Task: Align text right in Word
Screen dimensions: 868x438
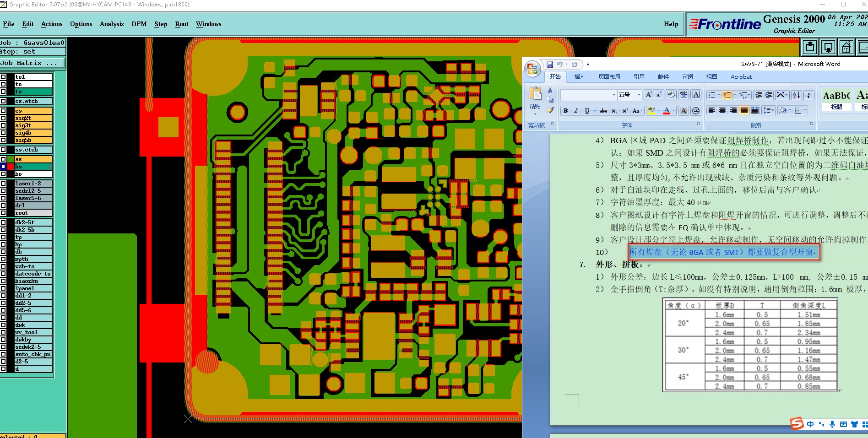Action: click(733, 110)
